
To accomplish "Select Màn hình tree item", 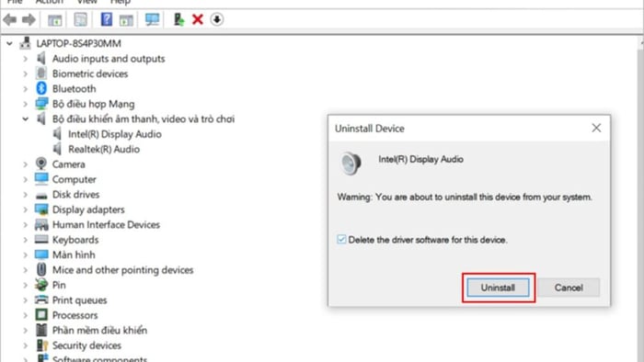I will 74,255.
